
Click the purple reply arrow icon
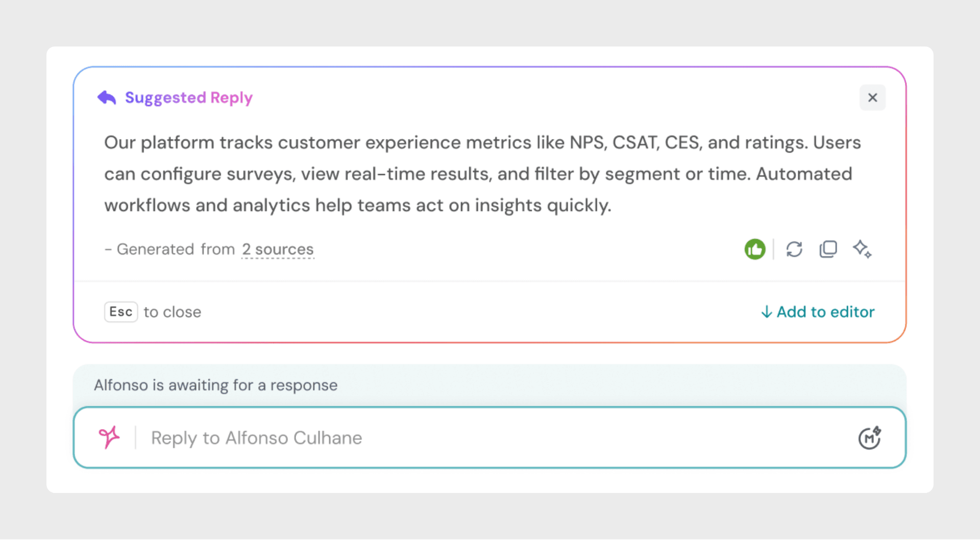pyautogui.click(x=107, y=98)
